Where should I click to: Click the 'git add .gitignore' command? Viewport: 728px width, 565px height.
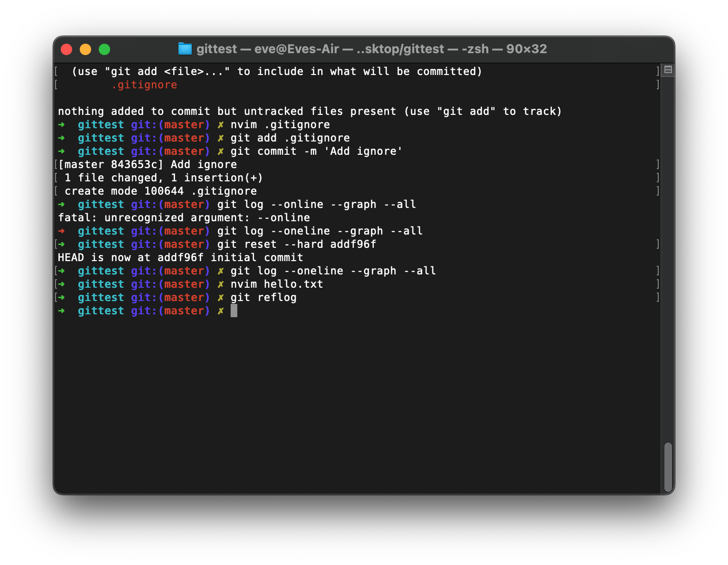coord(290,138)
